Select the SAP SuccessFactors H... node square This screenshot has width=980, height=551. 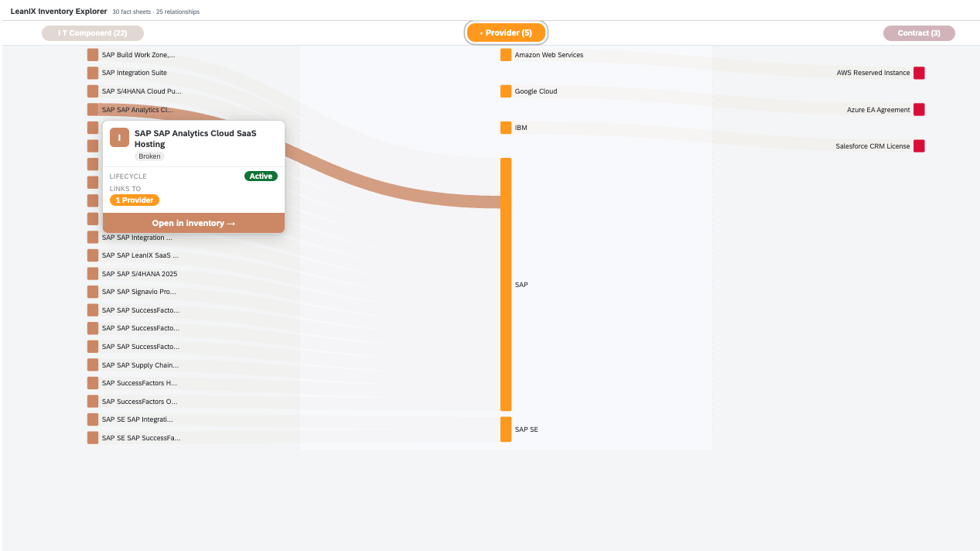(93, 383)
